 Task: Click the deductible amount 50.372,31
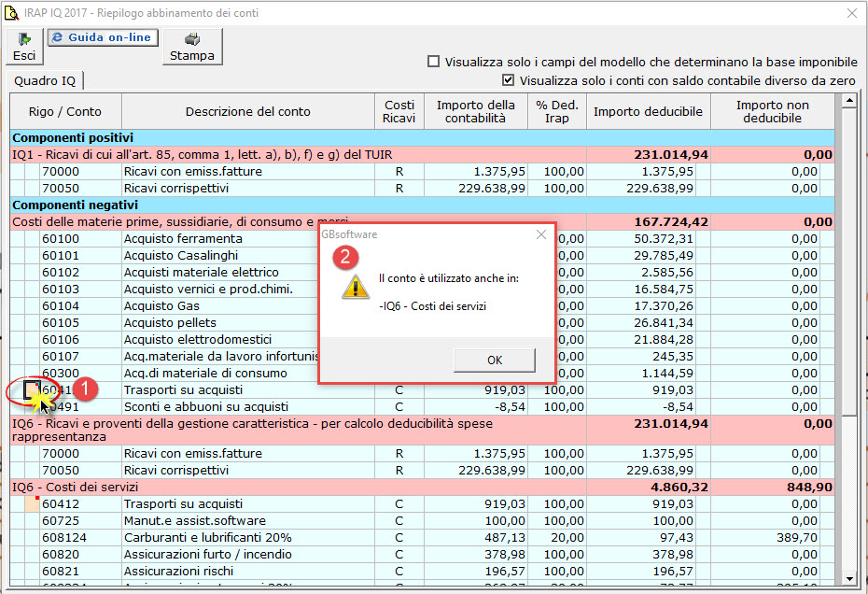coord(664,239)
